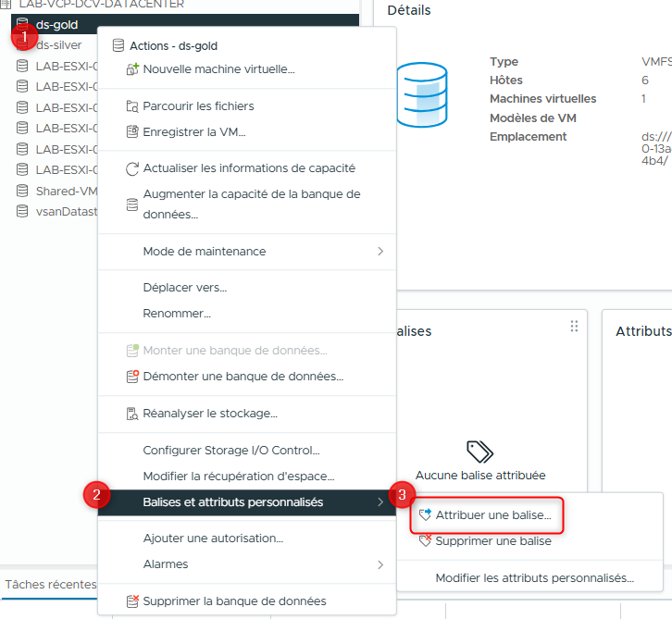Click the Monter une banque de données icon
The width and height of the screenshot is (672, 619).
(132, 351)
